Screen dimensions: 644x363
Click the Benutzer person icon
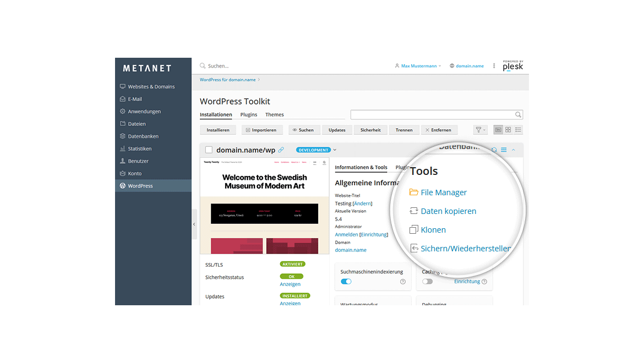(x=122, y=161)
